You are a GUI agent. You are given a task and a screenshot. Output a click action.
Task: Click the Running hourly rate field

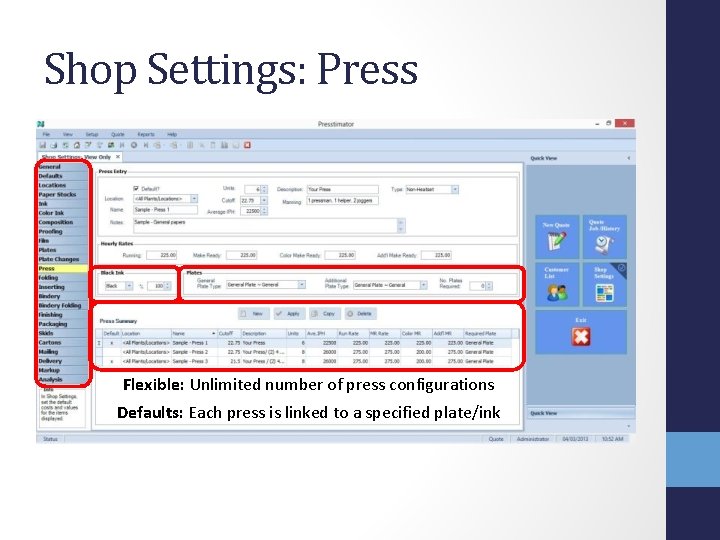point(162,255)
